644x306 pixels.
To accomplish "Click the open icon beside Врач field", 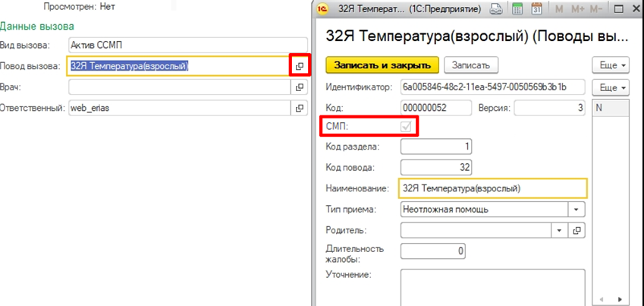I will [300, 87].
